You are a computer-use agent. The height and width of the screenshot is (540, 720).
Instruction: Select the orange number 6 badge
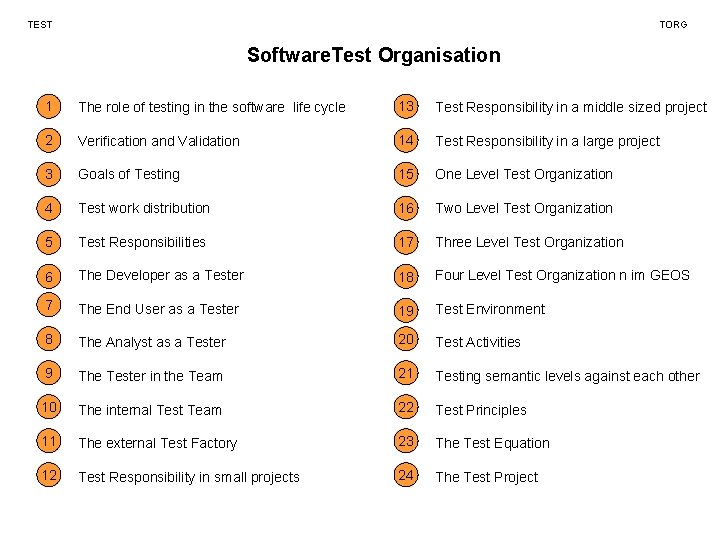pyautogui.click(x=47, y=275)
